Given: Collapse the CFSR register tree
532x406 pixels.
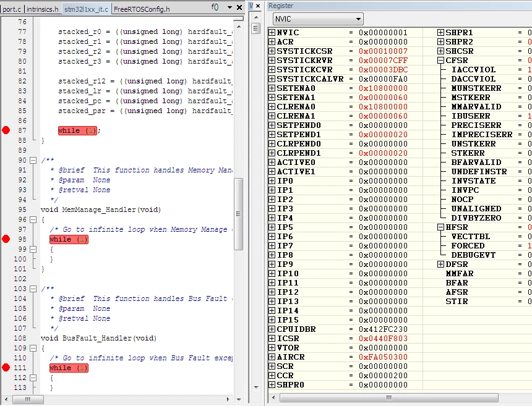Looking at the screenshot, I should tap(440, 60).
